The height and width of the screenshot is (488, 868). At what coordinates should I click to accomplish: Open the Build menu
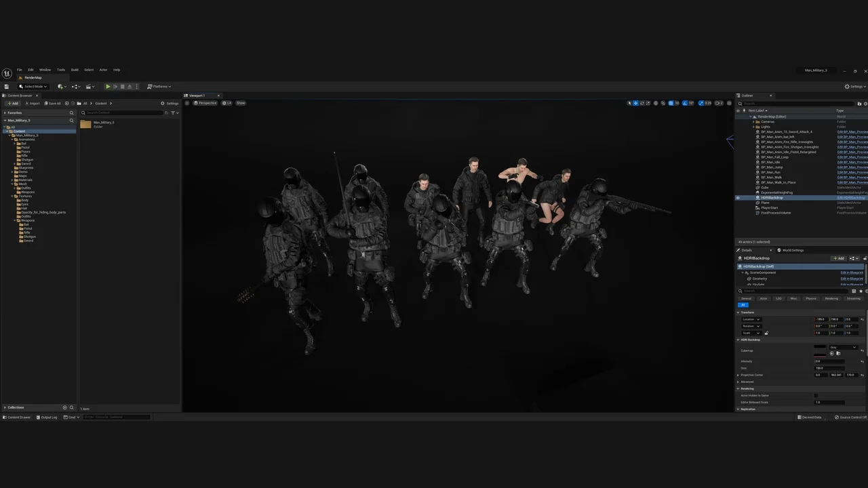[x=75, y=70]
